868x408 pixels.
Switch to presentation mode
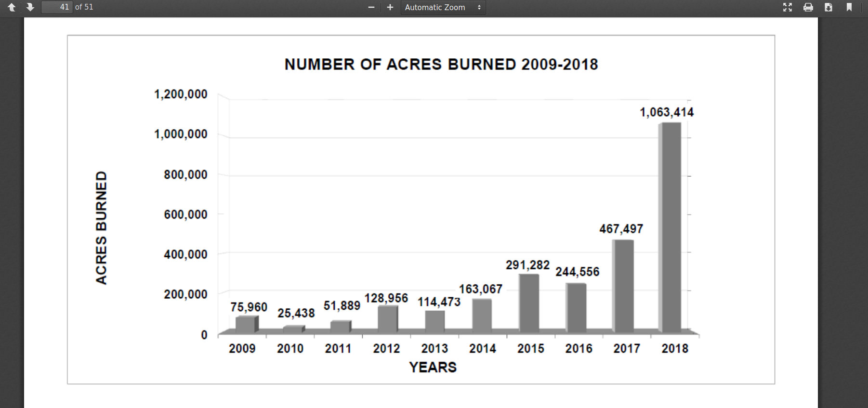788,7
